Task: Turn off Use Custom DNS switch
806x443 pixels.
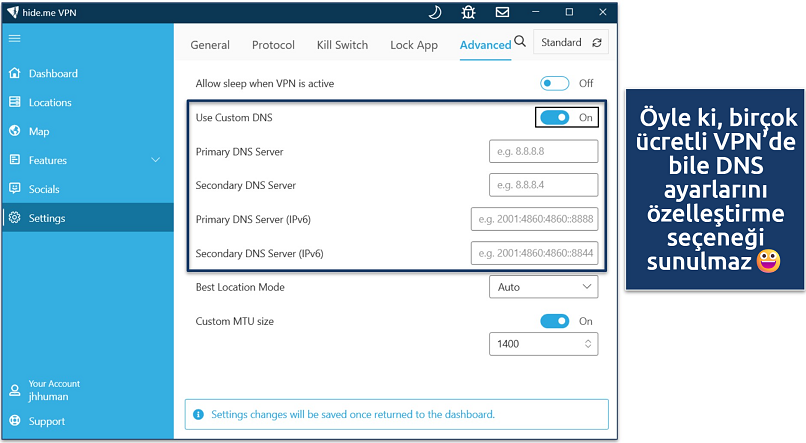Action: click(x=554, y=117)
